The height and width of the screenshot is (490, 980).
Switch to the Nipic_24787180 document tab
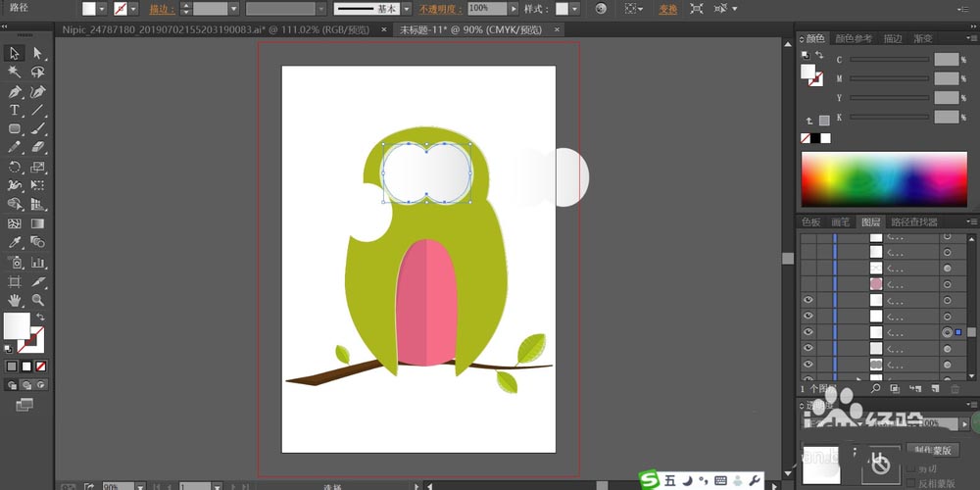click(216, 29)
